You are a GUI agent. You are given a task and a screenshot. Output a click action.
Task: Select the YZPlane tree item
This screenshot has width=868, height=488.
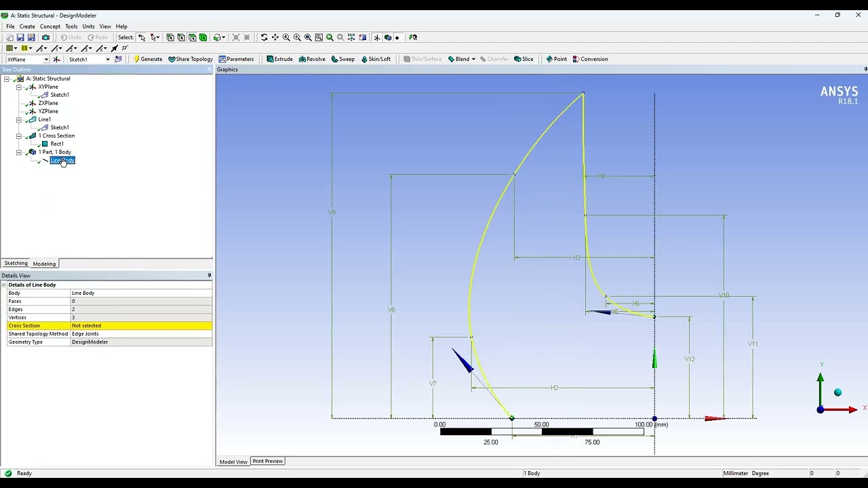tap(48, 111)
